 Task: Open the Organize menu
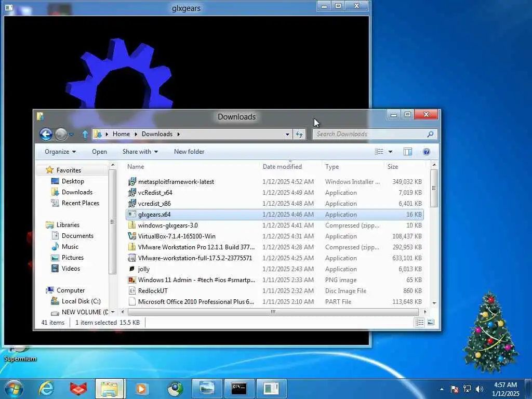[60, 152]
